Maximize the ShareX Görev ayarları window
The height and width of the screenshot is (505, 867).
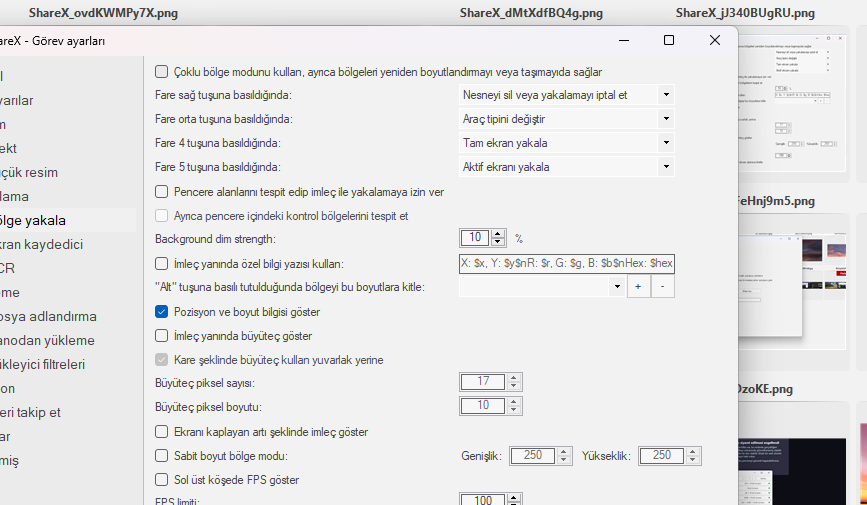669,41
